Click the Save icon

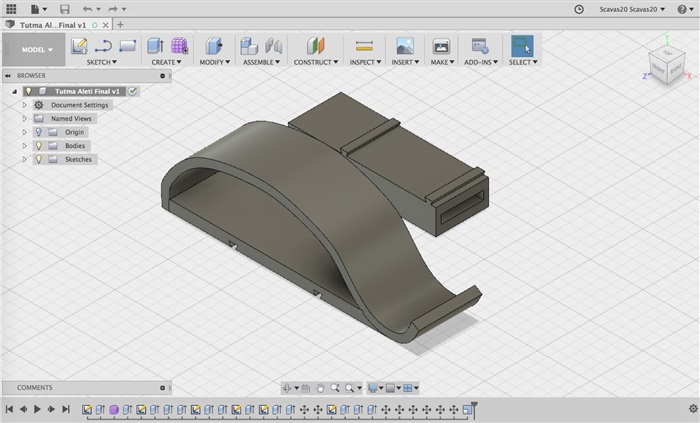(64, 8)
